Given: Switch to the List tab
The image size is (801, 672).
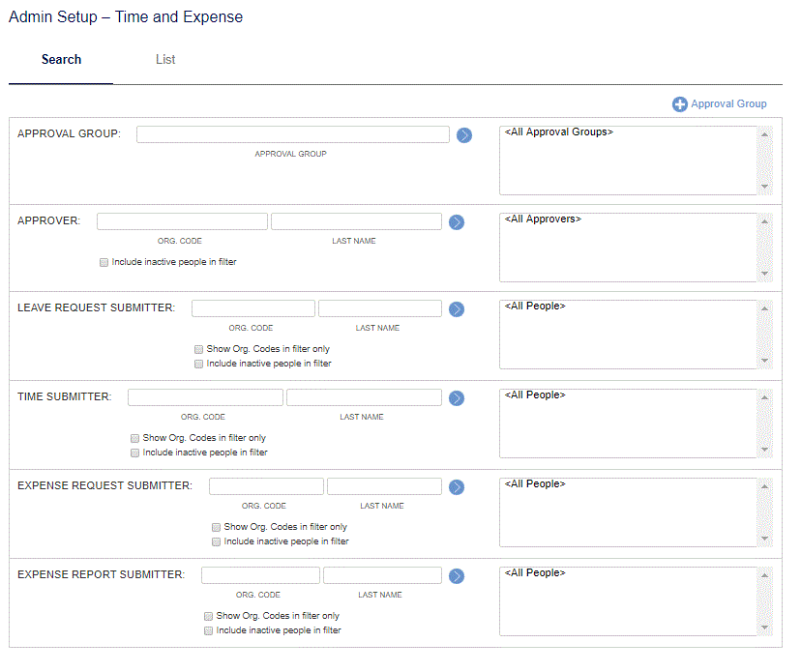Looking at the screenshot, I should click(165, 60).
